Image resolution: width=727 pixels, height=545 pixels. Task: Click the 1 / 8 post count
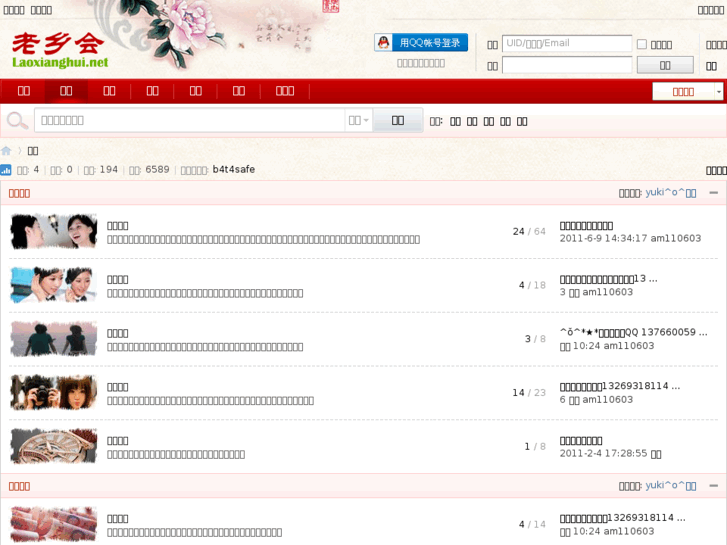tap(535, 447)
